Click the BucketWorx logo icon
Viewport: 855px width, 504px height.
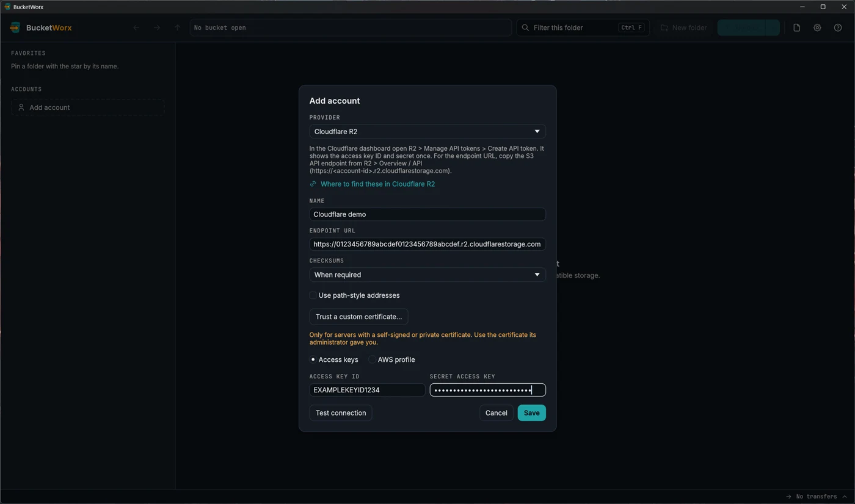point(15,27)
